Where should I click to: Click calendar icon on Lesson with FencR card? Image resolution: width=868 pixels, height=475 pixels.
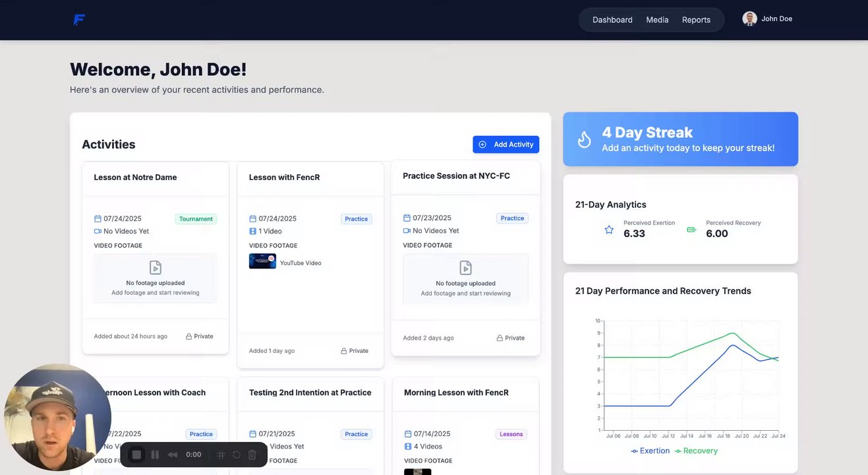(252, 219)
